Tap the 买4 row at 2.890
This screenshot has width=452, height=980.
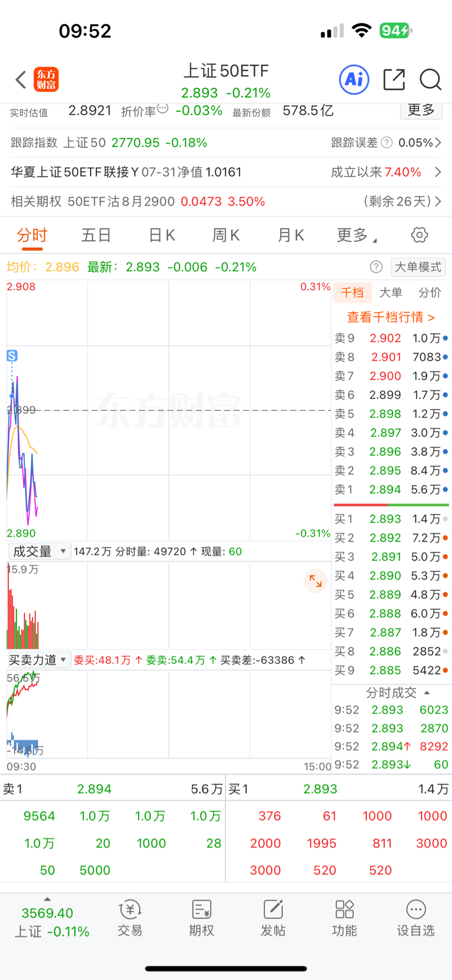coord(391,576)
